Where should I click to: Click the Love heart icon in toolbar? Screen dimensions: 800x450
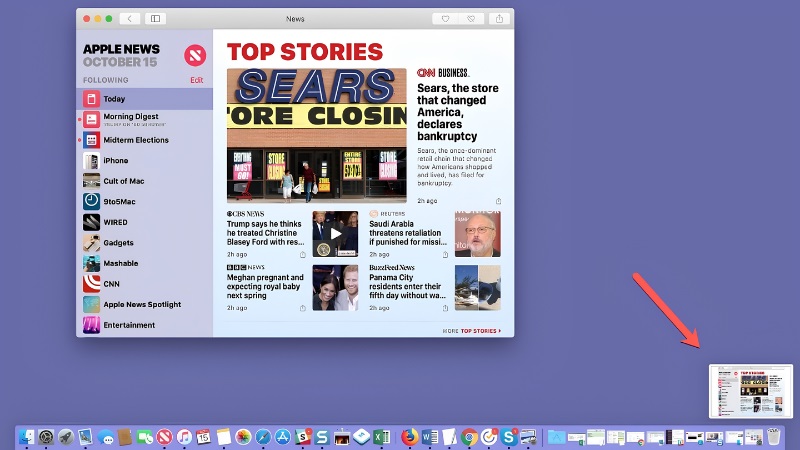pyautogui.click(x=445, y=19)
